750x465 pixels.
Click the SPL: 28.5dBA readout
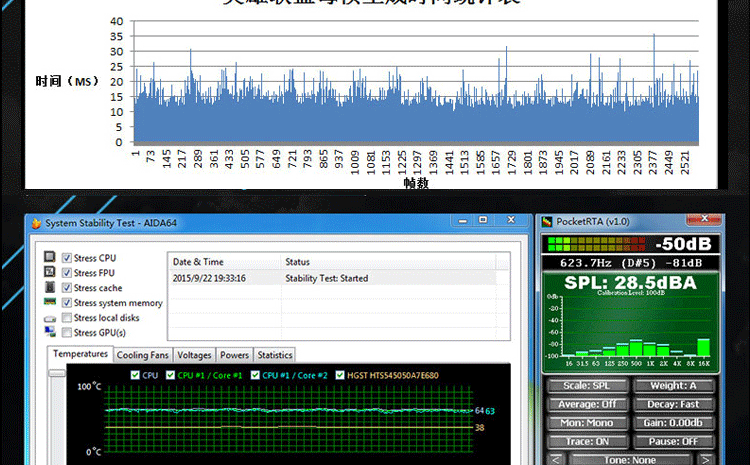tap(630, 283)
